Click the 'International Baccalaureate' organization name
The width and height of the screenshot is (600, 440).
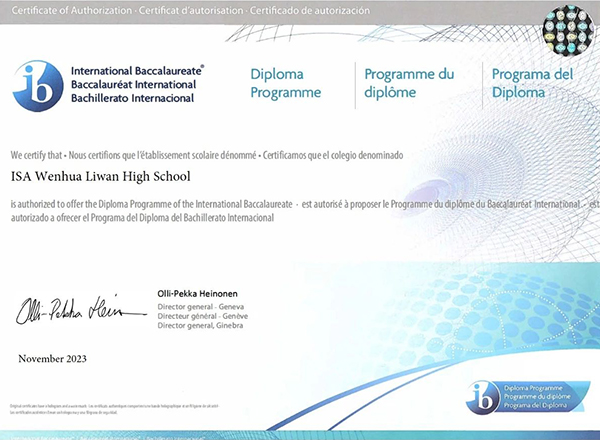point(137,71)
